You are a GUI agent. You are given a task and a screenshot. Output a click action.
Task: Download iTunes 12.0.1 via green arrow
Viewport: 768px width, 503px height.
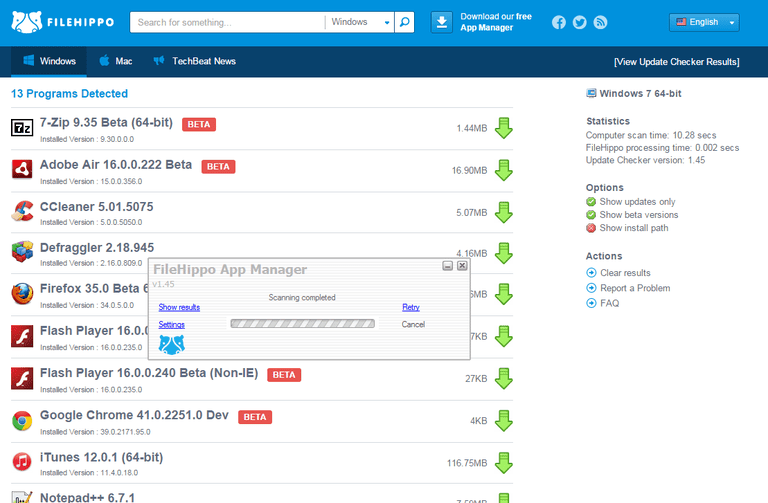tap(504, 463)
